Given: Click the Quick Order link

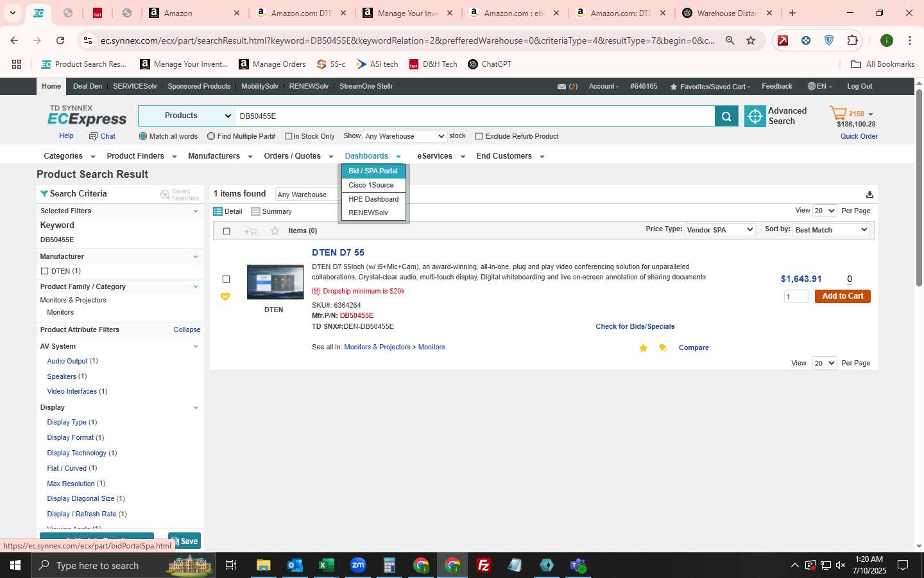Looking at the screenshot, I should [x=859, y=136].
